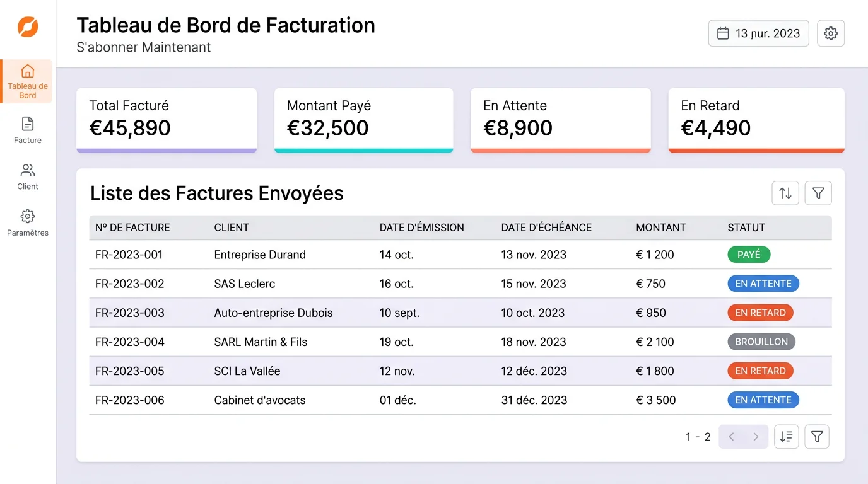
Task: Open the sort options for the invoice list
Action: pos(785,193)
